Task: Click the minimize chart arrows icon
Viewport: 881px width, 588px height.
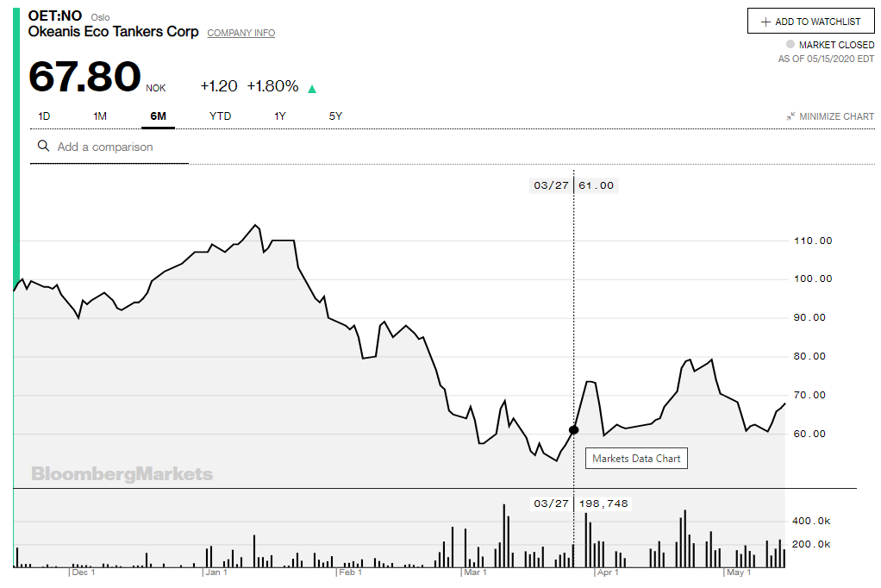Action: click(x=790, y=116)
